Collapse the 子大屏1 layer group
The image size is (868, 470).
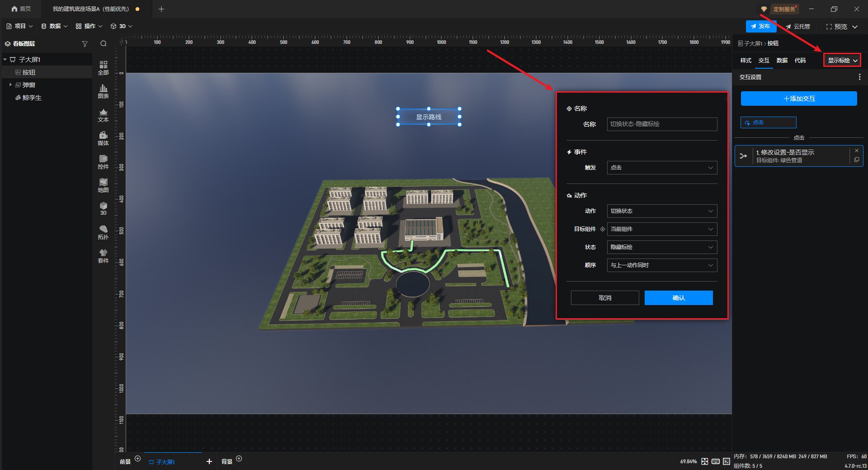(5, 60)
